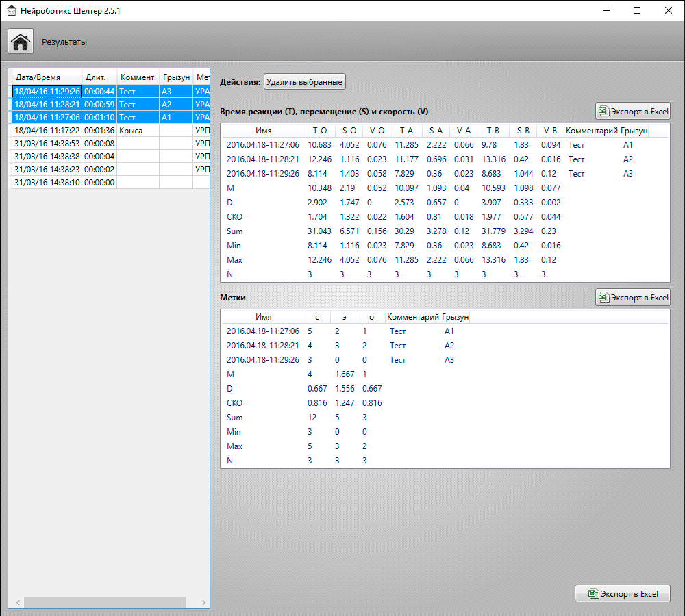Click the T-O Sum value 31.043

click(319, 231)
